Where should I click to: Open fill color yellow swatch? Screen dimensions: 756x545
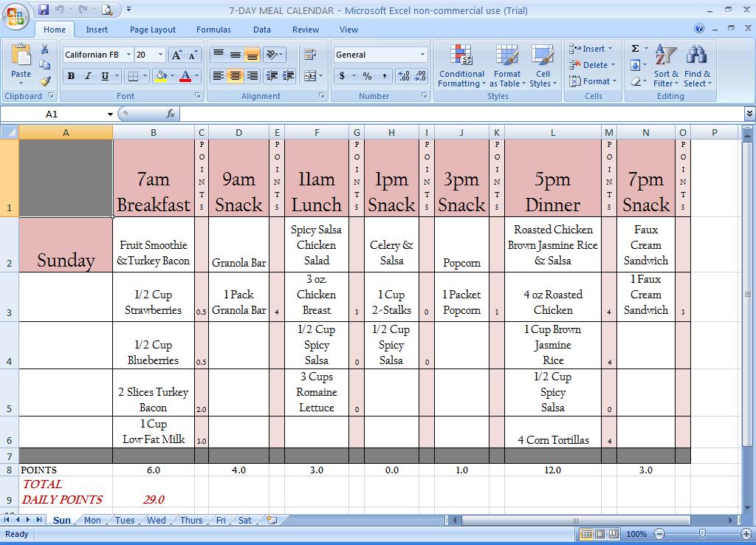point(161,76)
